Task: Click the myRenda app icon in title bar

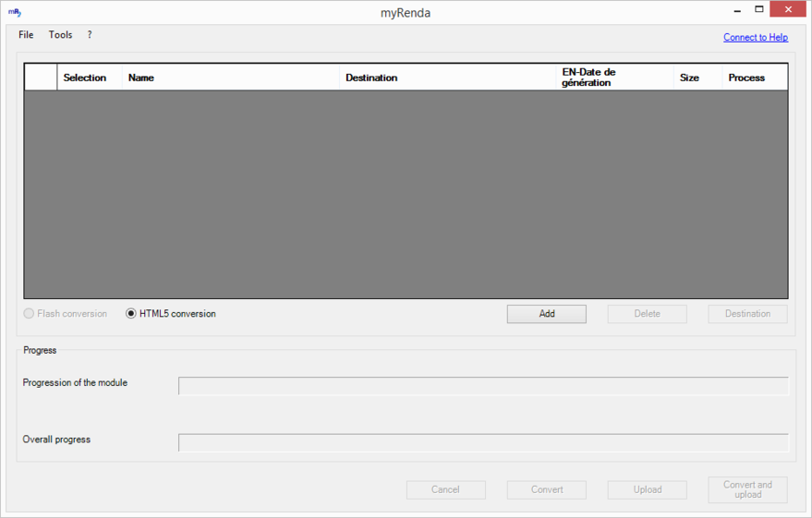Action: coord(14,12)
